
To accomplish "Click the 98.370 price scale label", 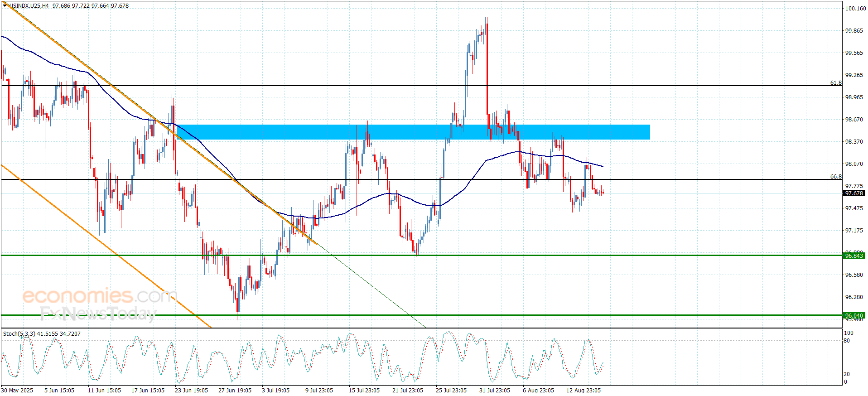I will (854, 142).
